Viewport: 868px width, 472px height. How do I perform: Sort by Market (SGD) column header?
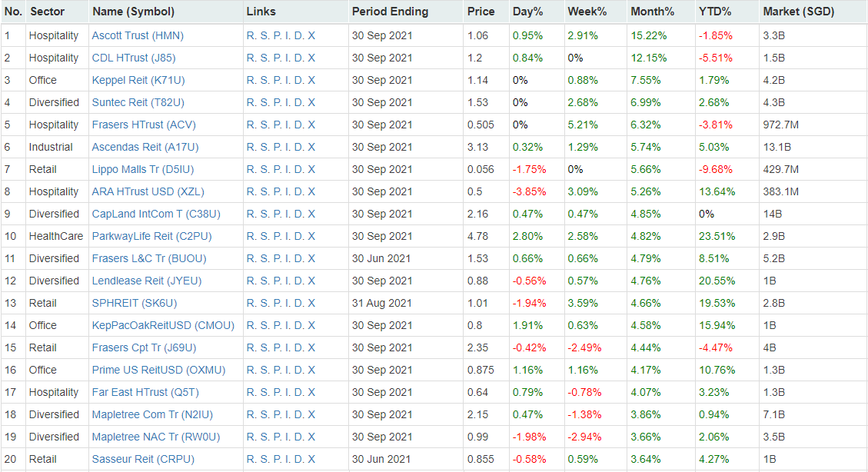click(798, 12)
